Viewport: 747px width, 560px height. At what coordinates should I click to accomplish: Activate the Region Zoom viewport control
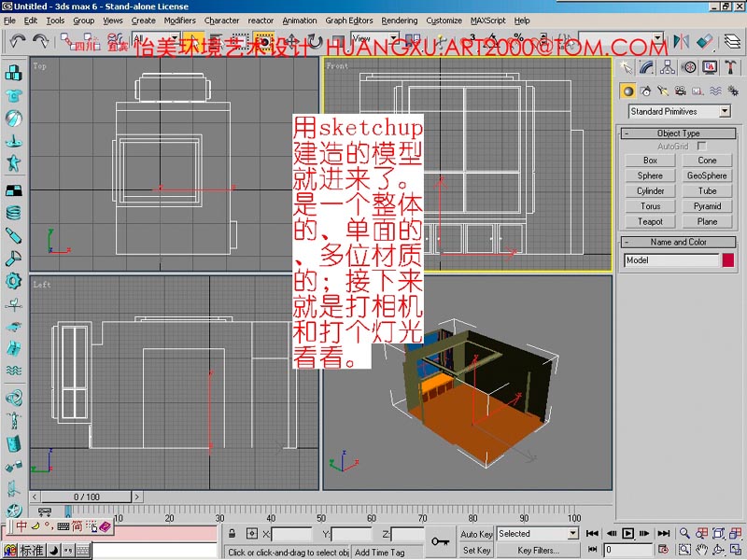684,550
